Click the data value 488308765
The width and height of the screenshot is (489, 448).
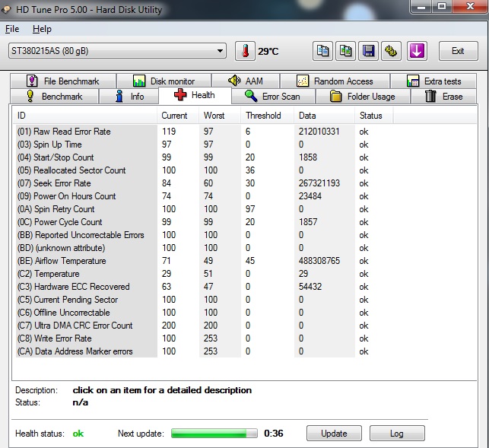pos(319,261)
